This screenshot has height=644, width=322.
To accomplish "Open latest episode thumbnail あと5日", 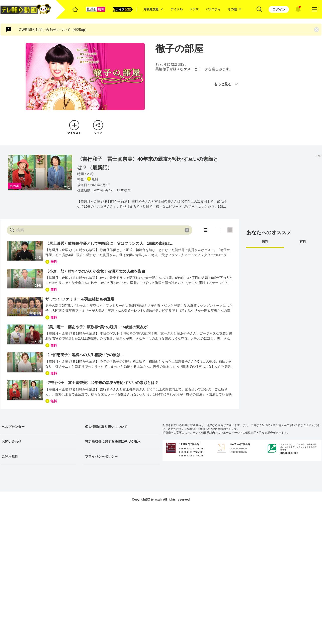I will 40,173.
